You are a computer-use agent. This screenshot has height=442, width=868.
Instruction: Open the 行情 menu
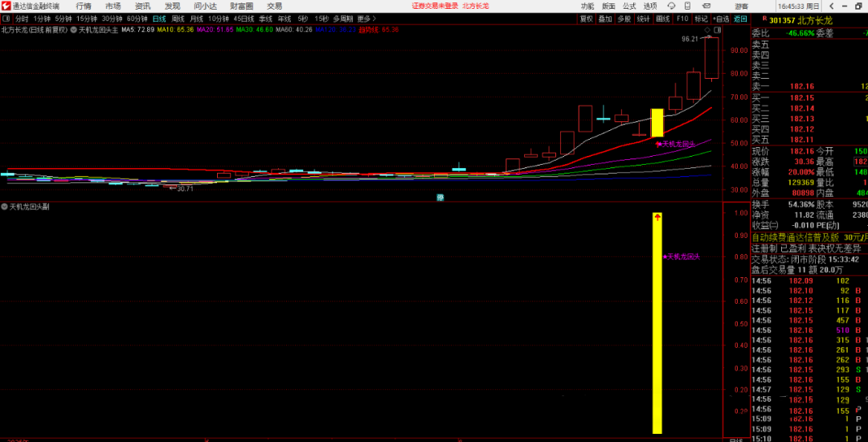coord(84,6)
